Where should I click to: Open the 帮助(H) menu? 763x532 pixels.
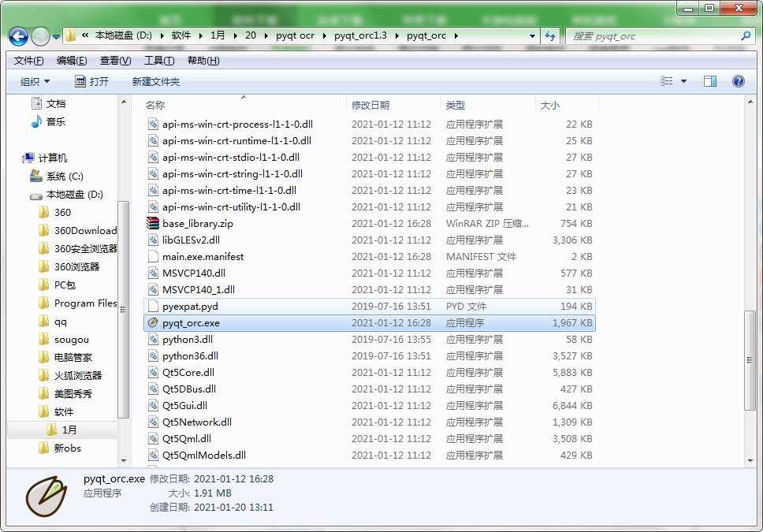[203, 61]
